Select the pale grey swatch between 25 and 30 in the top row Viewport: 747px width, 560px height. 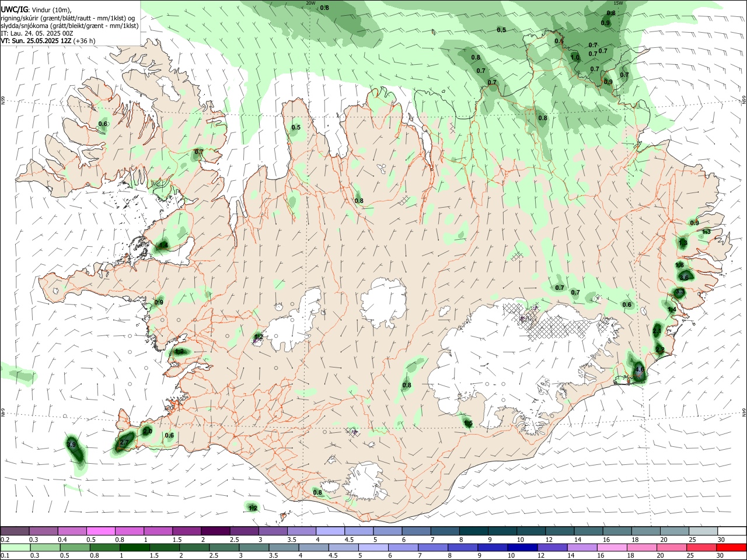point(703,531)
